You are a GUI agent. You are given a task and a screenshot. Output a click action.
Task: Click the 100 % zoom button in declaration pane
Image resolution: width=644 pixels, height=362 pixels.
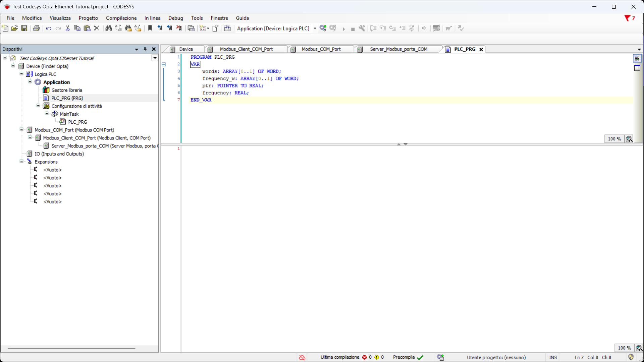[x=614, y=139]
